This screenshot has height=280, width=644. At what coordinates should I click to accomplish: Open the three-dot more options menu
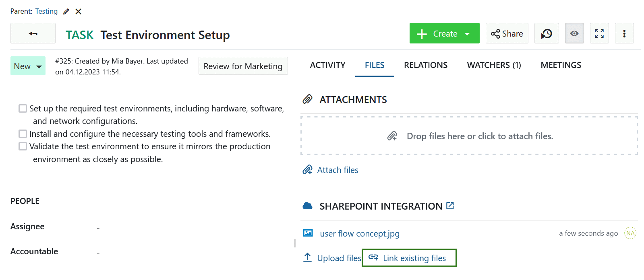624,33
